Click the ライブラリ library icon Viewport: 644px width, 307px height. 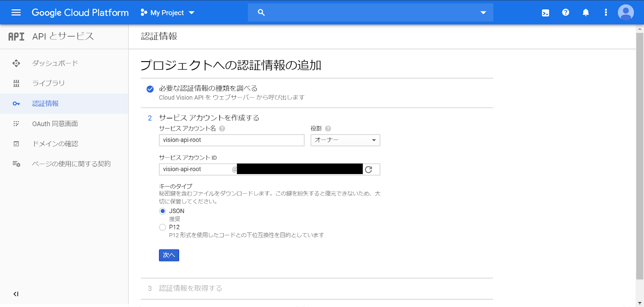16,83
